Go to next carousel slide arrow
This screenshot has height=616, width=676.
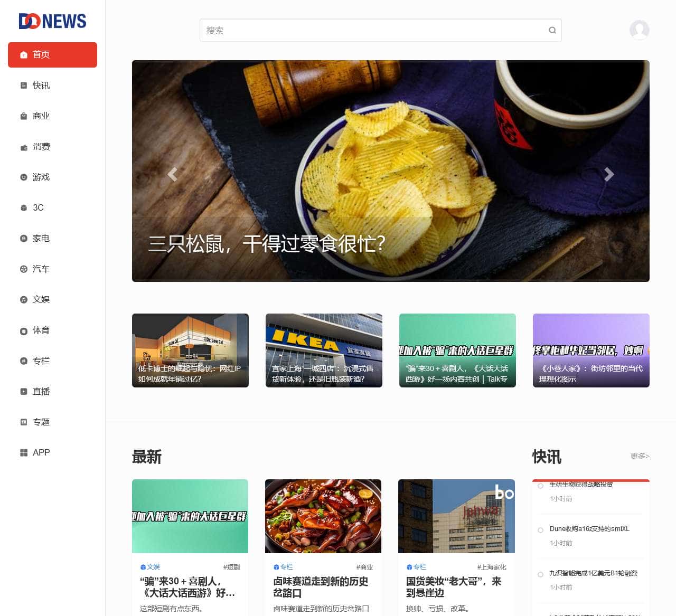pyautogui.click(x=609, y=174)
